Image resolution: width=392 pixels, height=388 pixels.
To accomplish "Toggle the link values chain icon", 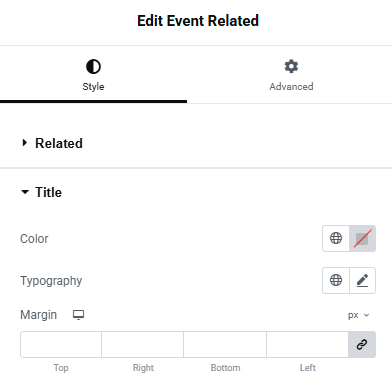I will tap(362, 344).
